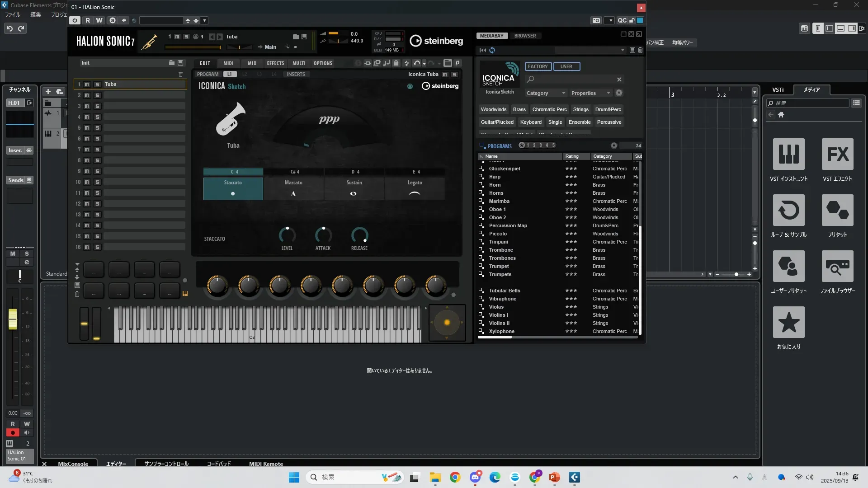
Task: Open the VST Instruments media tile
Action: point(788,155)
